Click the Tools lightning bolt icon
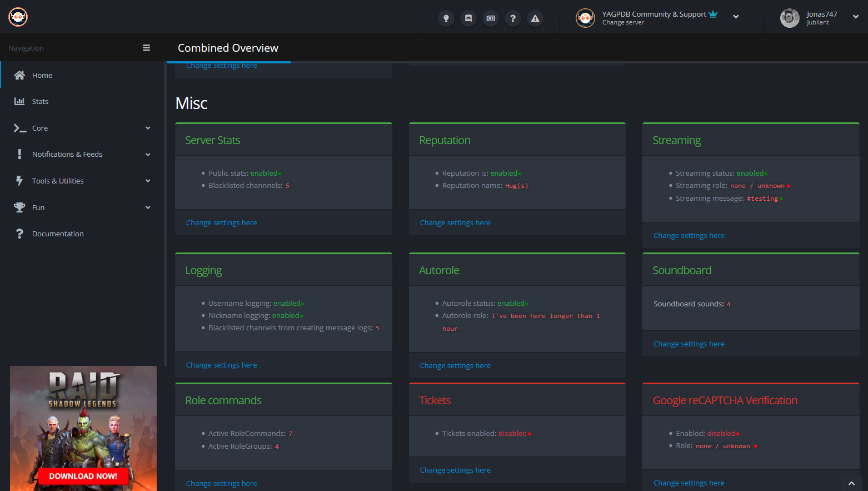Viewport: 868px width, 491px height. pos(19,181)
